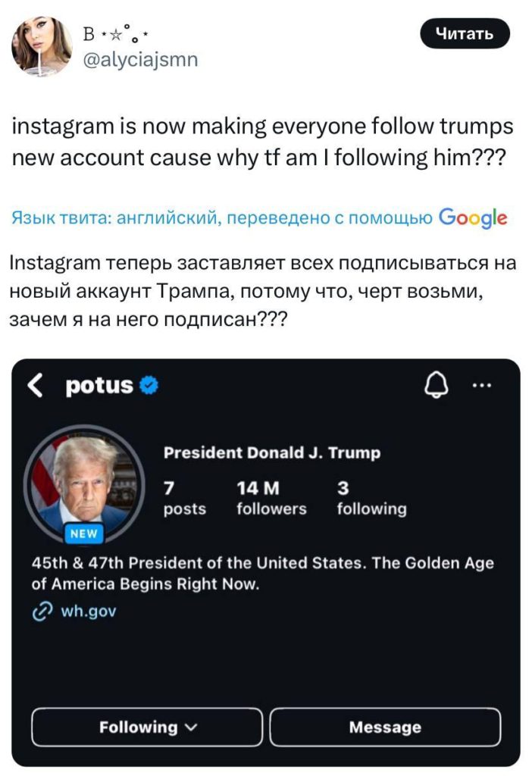Click the blue verified badge next to potus

click(150, 386)
